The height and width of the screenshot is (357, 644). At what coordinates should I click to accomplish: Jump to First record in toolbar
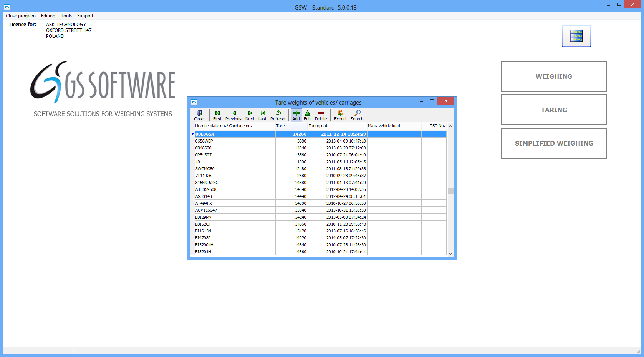[217, 115]
